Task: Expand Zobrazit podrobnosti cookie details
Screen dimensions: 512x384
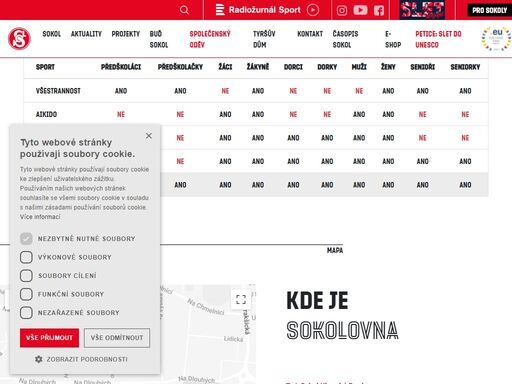Action: click(x=81, y=359)
